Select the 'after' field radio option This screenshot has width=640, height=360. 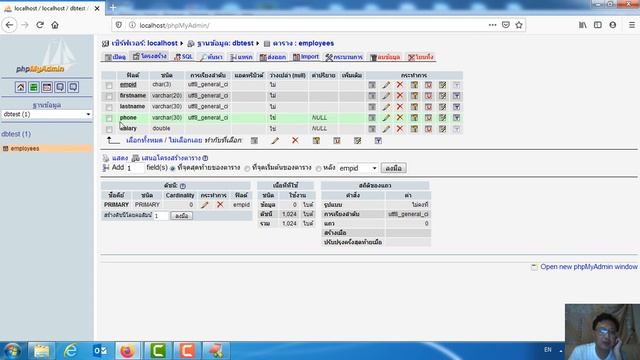[318, 168]
